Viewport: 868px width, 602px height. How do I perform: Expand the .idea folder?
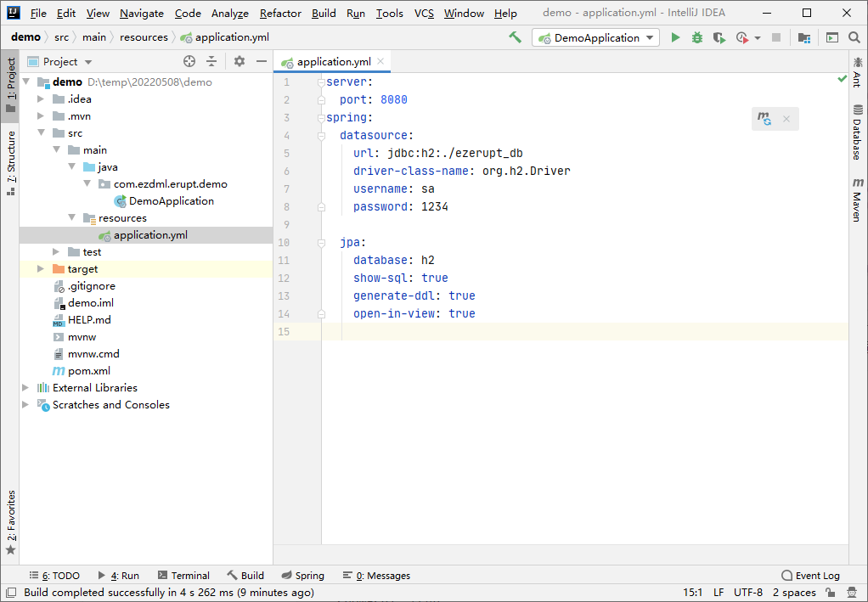click(41, 99)
